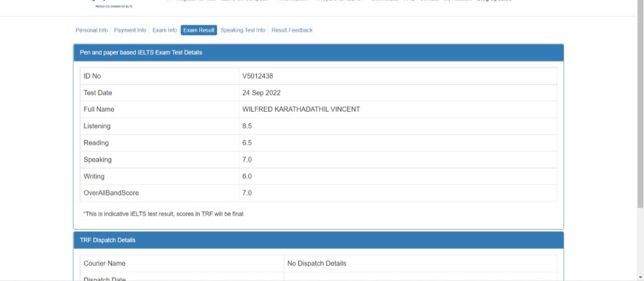This screenshot has height=281, width=644.
Task: Click the Listening score 8.5
Action: tap(247, 126)
